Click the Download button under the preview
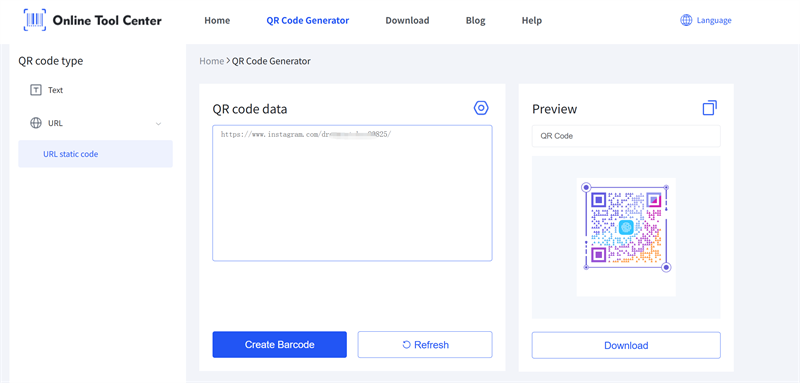The image size is (800, 383). [626, 345]
